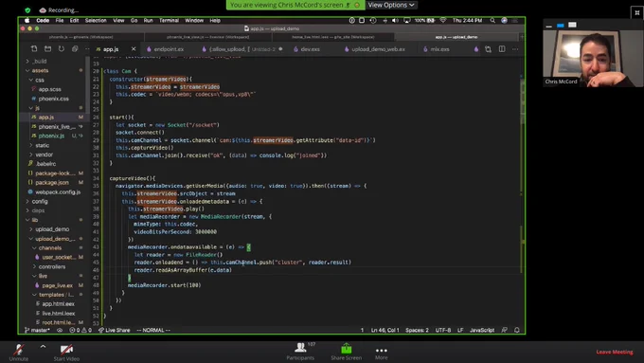Open the File menu
Viewport: 644px width, 363px height.
pyautogui.click(x=60, y=20)
